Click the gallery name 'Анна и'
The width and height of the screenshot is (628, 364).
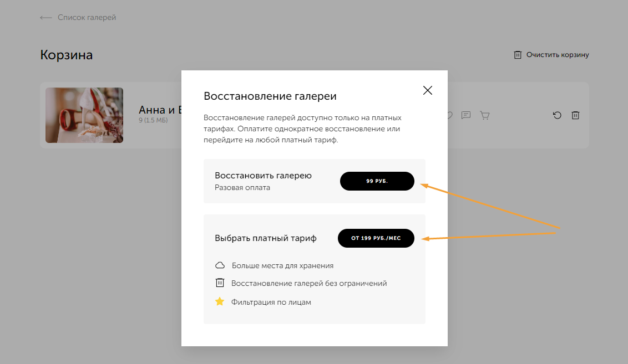[x=157, y=110]
